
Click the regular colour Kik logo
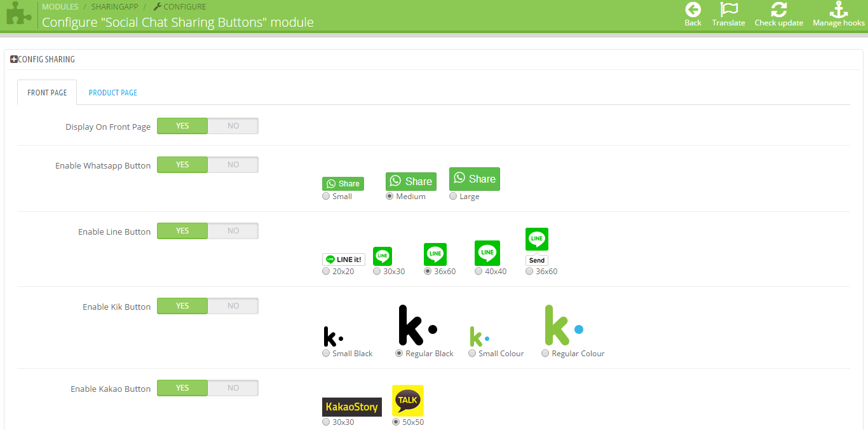click(x=564, y=325)
